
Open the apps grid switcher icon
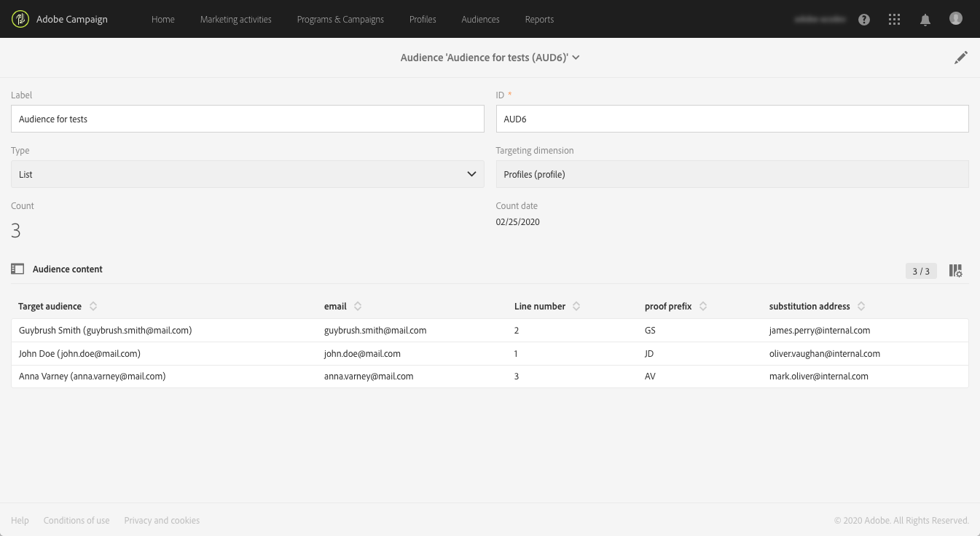click(895, 20)
